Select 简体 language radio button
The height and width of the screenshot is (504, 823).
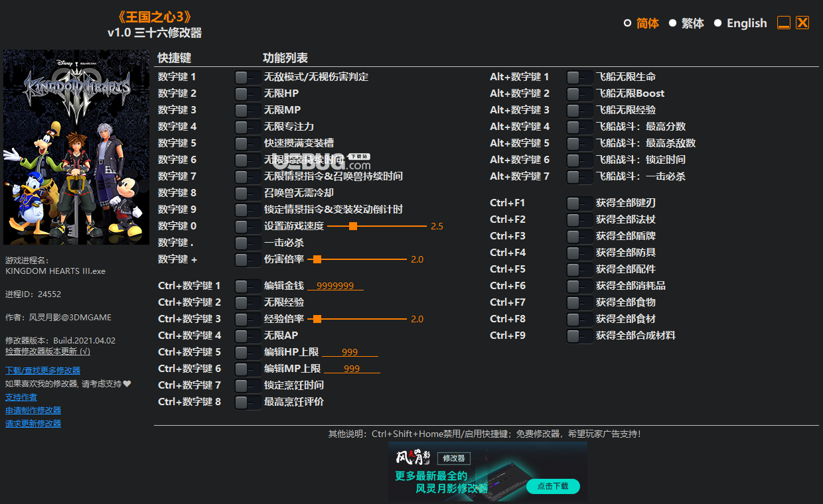[627, 23]
